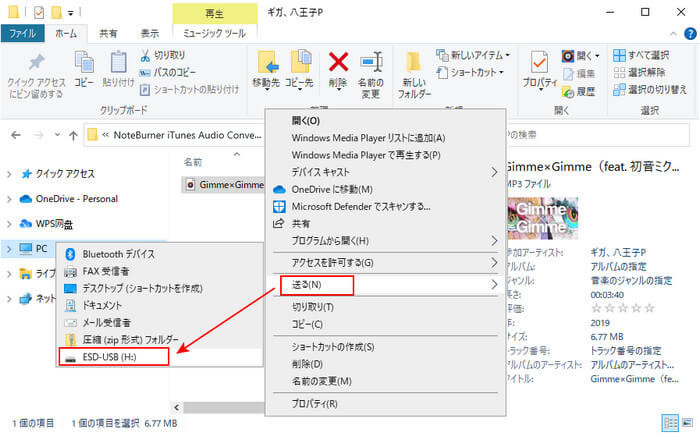The width and height of the screenshot is (700, 433).
Task: Click パスのコピー in ribbon
Action: pos(168,72)
